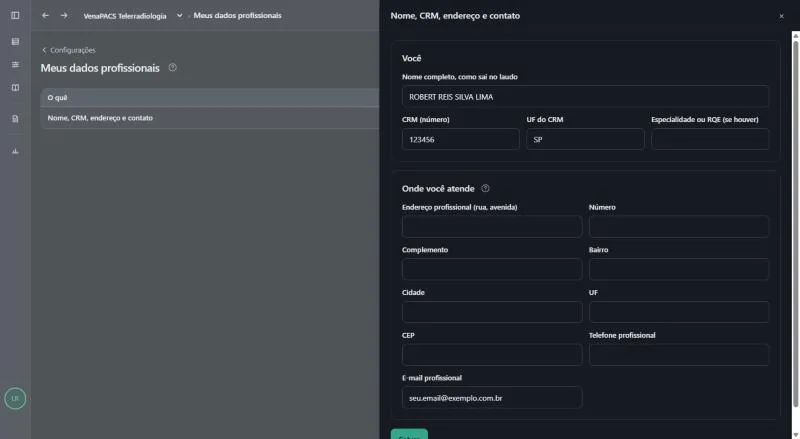Focus the UF field under Onde você atende

click(679, 312)
